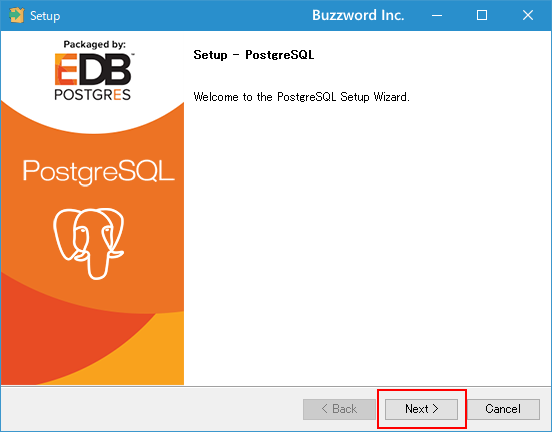Image resolution: width=552 pixels, height=432 pixels.
Task: Click the greyed-out Back button
Action: (339, 409)
